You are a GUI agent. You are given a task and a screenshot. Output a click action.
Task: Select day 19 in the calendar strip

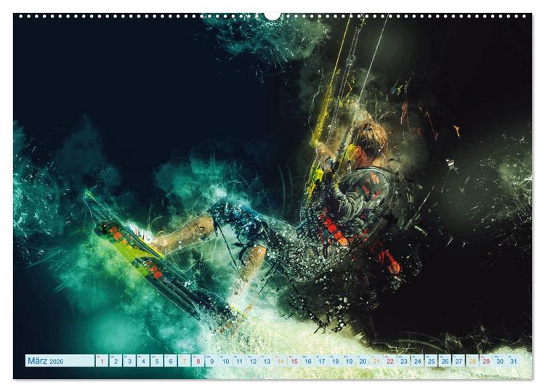(x=349, y=361)
